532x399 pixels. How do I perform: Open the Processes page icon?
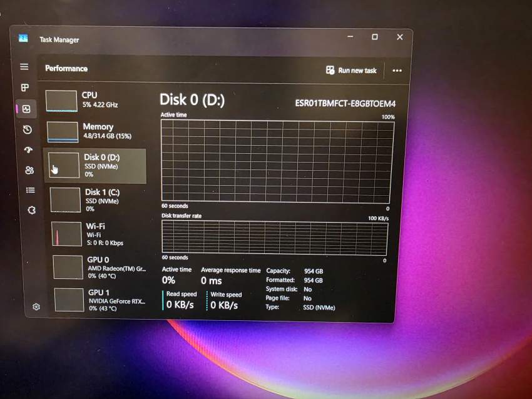coord(25,88)
